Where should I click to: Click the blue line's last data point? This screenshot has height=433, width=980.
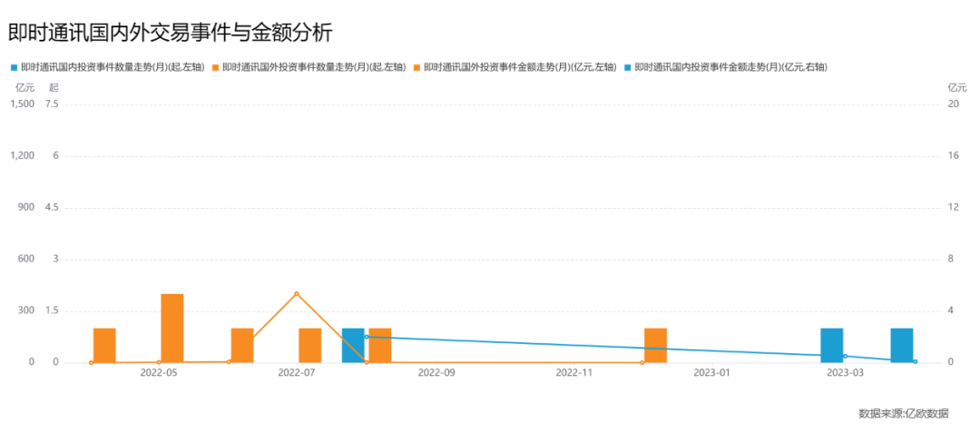coord(915,362)
